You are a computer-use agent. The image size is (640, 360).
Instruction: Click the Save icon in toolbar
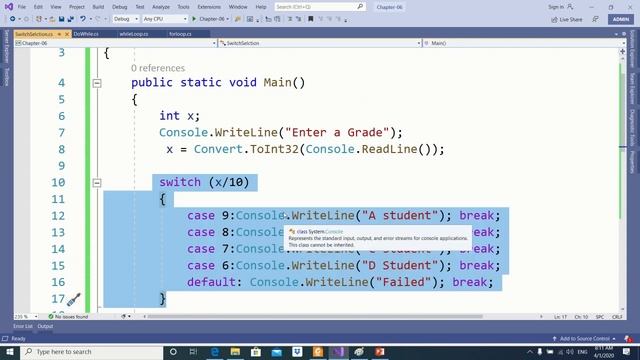point(61,19)
